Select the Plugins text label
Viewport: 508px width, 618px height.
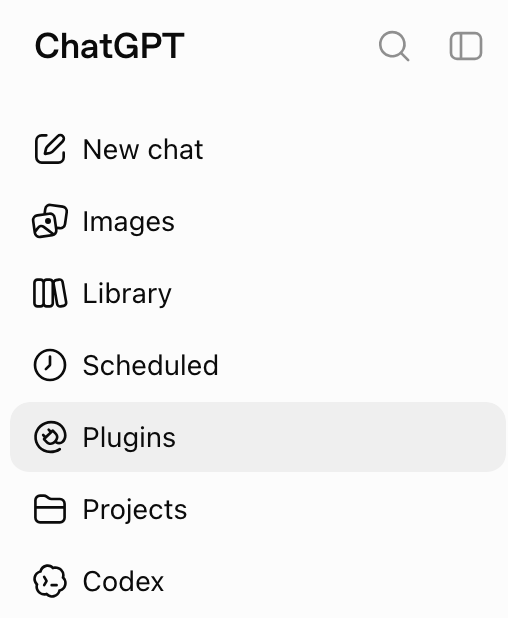pyautogui.click(x=129, y=438)
